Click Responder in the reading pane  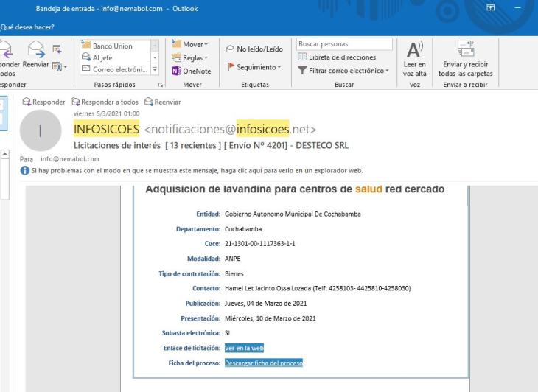pos(43,102)
